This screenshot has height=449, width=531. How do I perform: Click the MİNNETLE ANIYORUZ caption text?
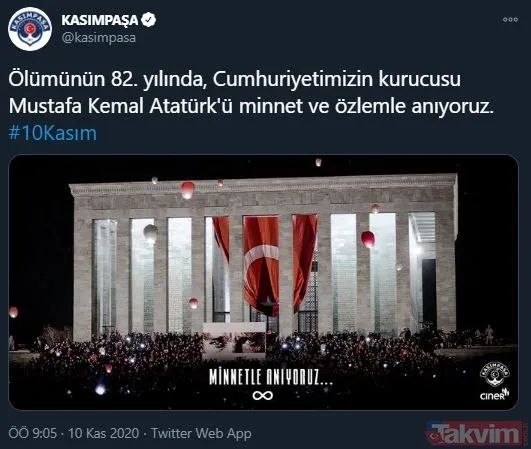click(271, 377)
